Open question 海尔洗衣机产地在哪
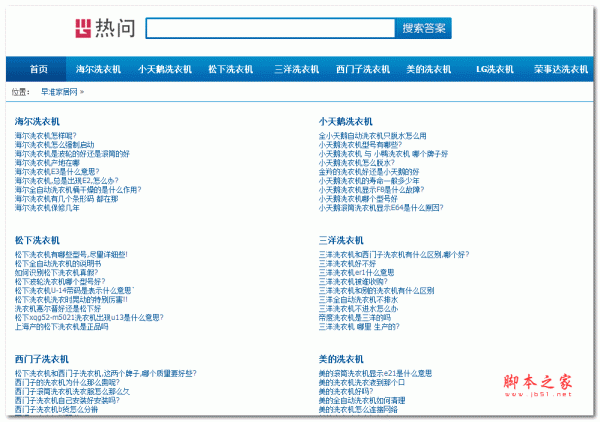Image resolution: width=600 pixels, height=422 pixels. [47, 163]
